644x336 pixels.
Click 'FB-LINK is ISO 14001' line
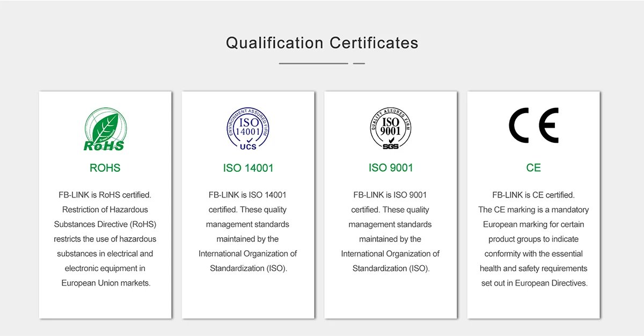[x=247, y=195]
